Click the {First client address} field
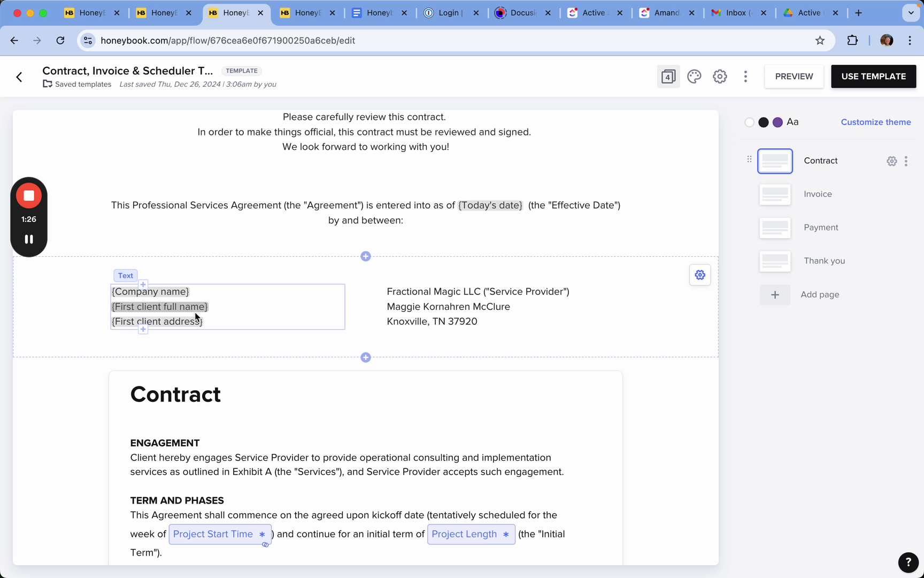 [x=157, y=322]
